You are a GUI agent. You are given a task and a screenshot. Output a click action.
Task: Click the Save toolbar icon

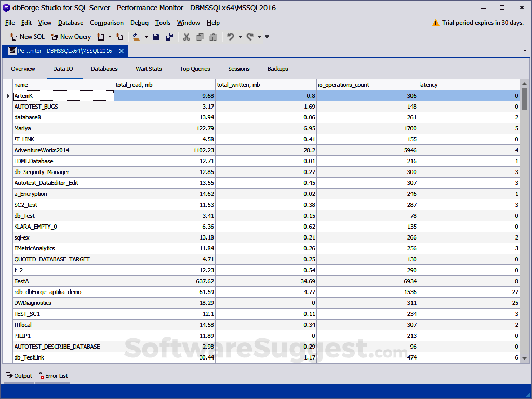point(156,37)
